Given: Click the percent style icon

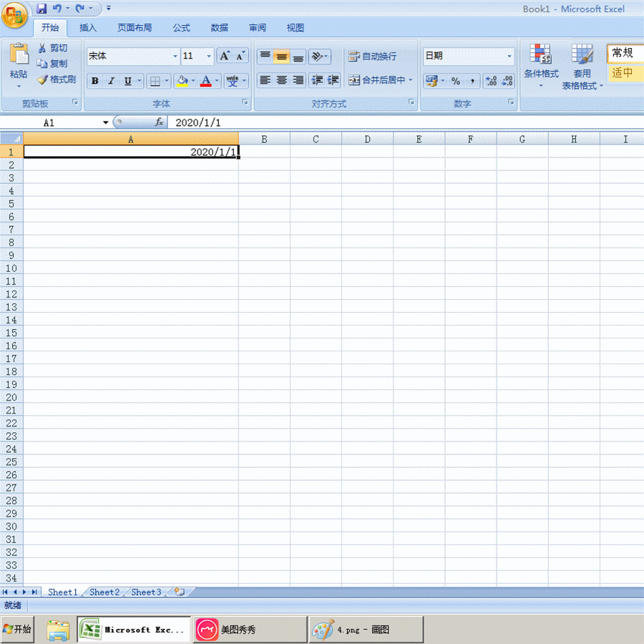Looking at the screenshot, I should [456, 81].
